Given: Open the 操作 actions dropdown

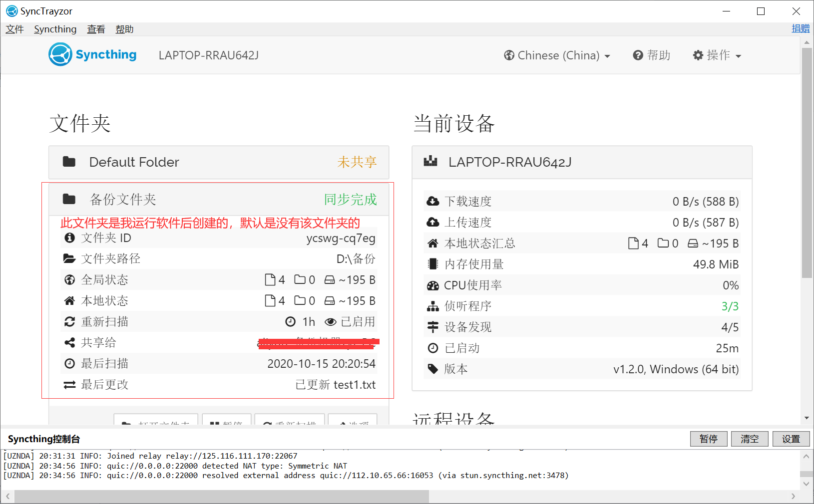Looking at the screenshot, I should click(x=717, y=55).
